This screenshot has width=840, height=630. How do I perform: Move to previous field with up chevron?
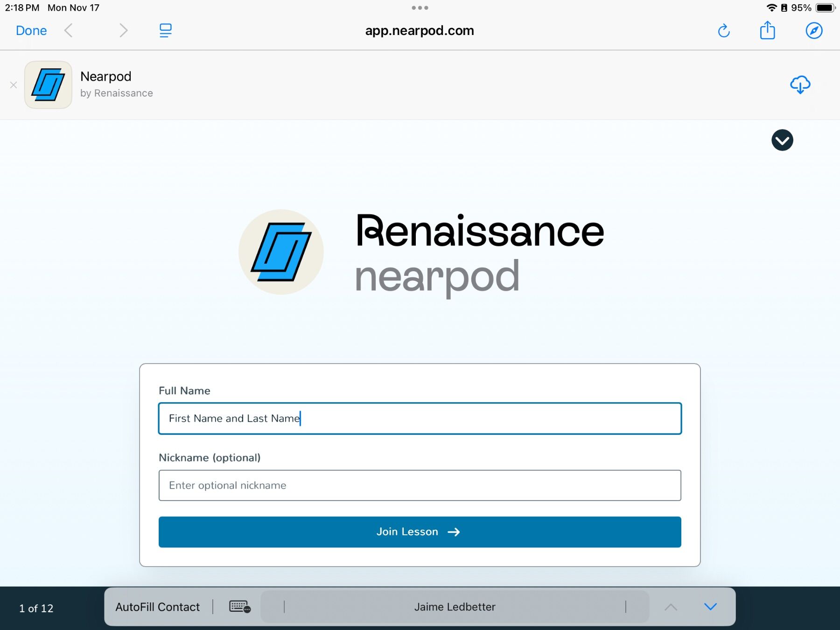point(671,607)
